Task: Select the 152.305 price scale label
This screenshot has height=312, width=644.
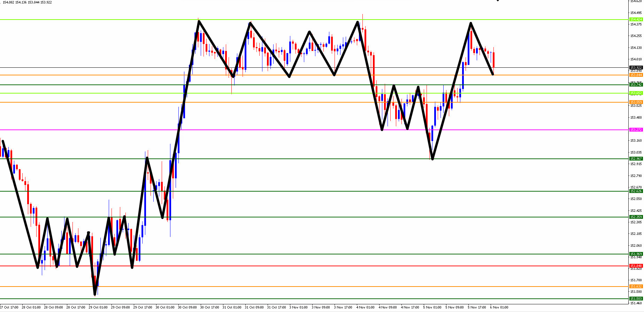Action: (x=636, y=222)
